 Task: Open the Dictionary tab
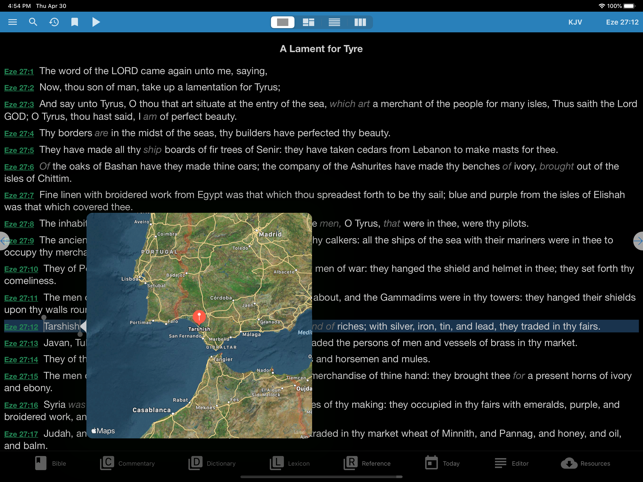pyautogui.click(x=212, y=464)
